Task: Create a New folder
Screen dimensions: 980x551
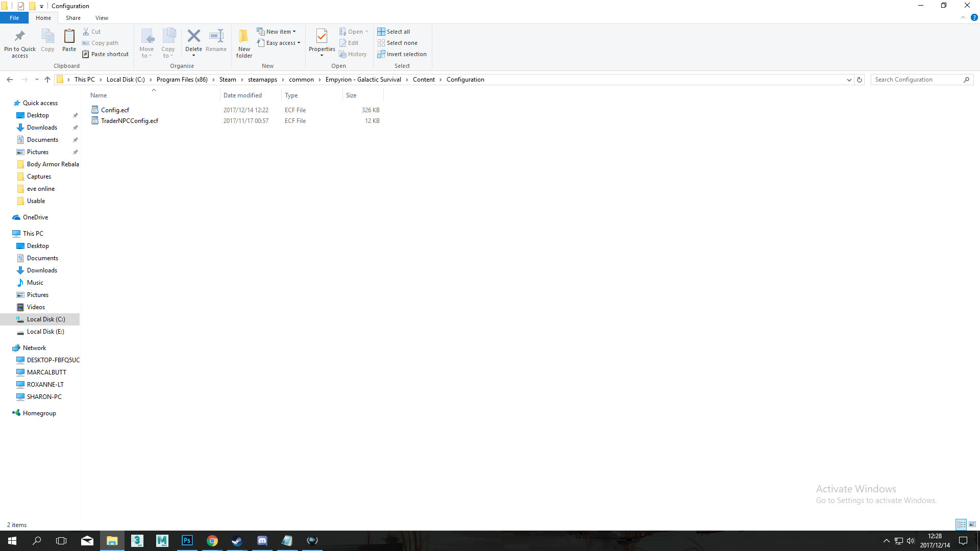Action: pyautogui.click(x=244, y=43)
